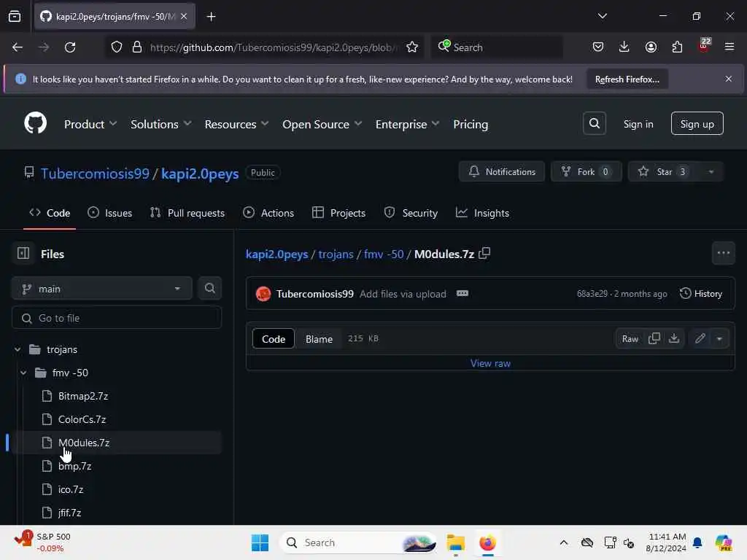This screenshot has width=747, height=560.
Task: Switch to the Security tab
Action: [x=411, y=213]
